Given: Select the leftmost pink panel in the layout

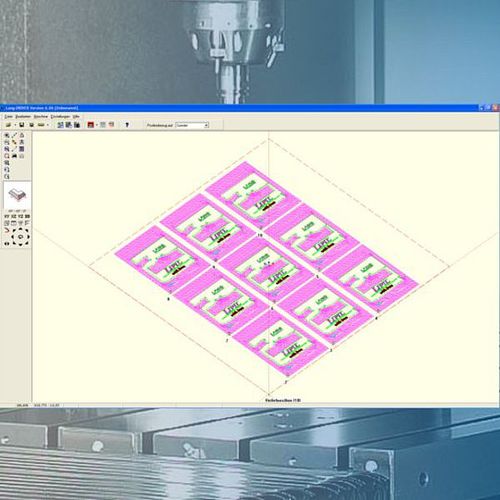Looking at the screenshot, I should 162,259.
